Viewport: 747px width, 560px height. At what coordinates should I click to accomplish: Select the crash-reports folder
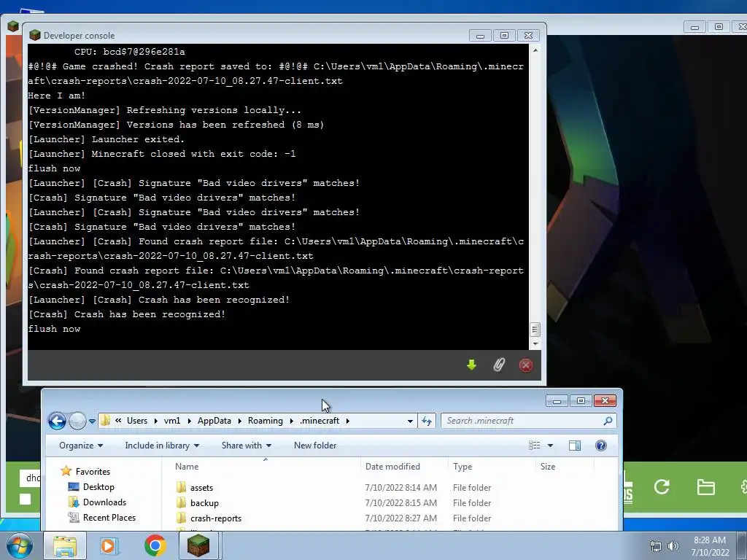tap(216, 518)
